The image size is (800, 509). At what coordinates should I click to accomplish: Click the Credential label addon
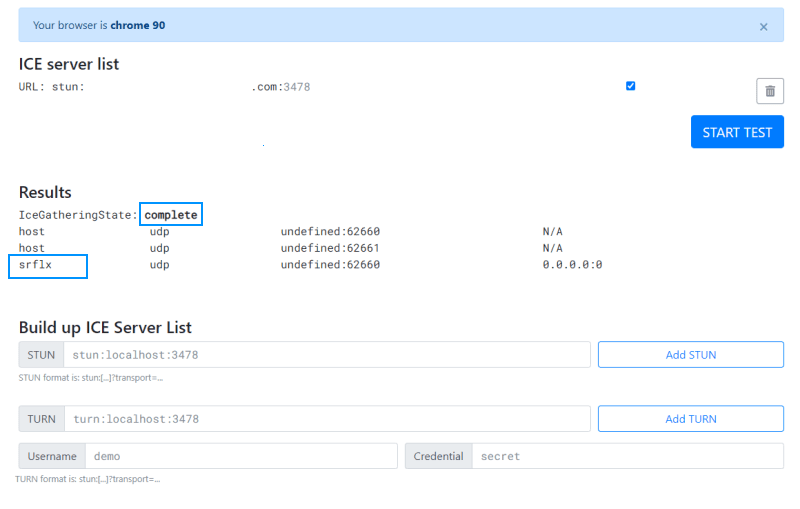(x=439, y=456)
